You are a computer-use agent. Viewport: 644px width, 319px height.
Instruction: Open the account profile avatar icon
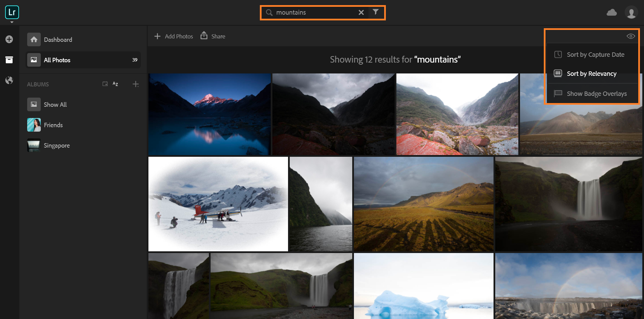[x=632, y=12]
